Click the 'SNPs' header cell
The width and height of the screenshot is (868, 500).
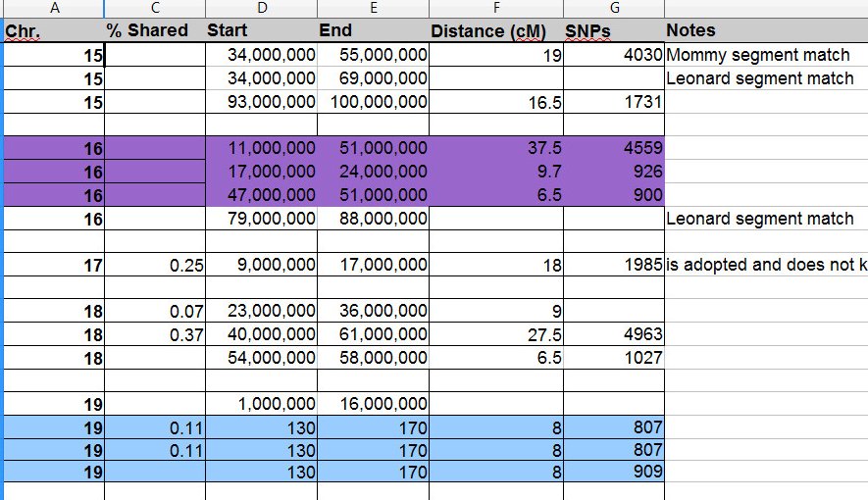(614, 30)
